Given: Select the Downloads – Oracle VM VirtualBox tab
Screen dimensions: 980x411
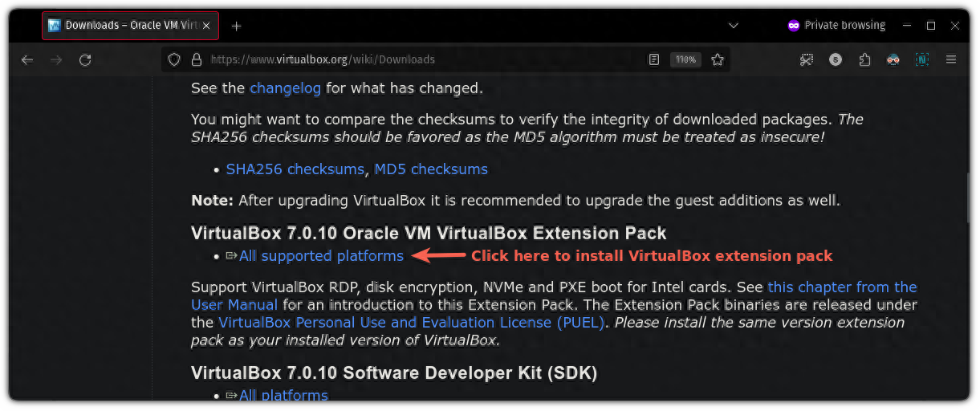Looking at the screenshot, I should (x=124, y=26).
